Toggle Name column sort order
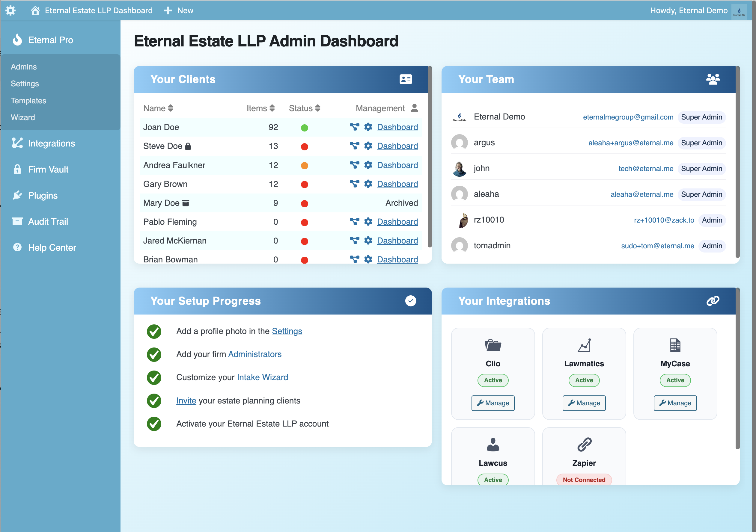This screenshot has width=756, height=532. pos(171,108)
